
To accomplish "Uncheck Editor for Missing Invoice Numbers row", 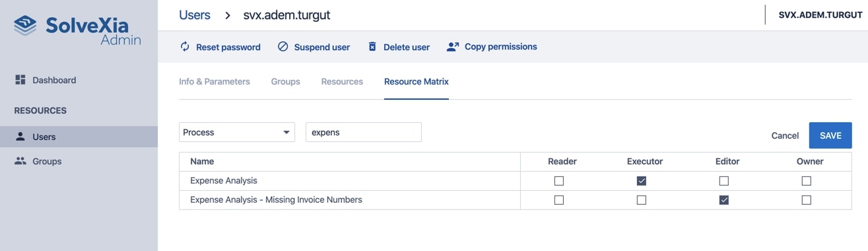I will coord(724,200).
